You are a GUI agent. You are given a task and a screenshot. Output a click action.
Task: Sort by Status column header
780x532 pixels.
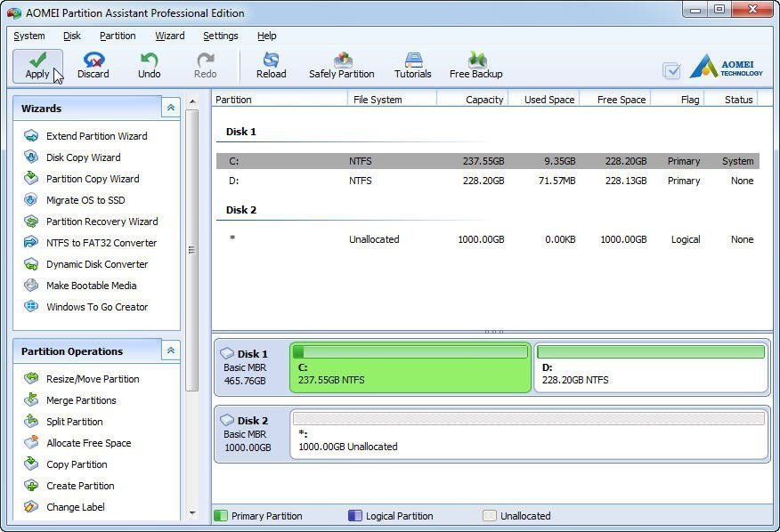point(731,100)
